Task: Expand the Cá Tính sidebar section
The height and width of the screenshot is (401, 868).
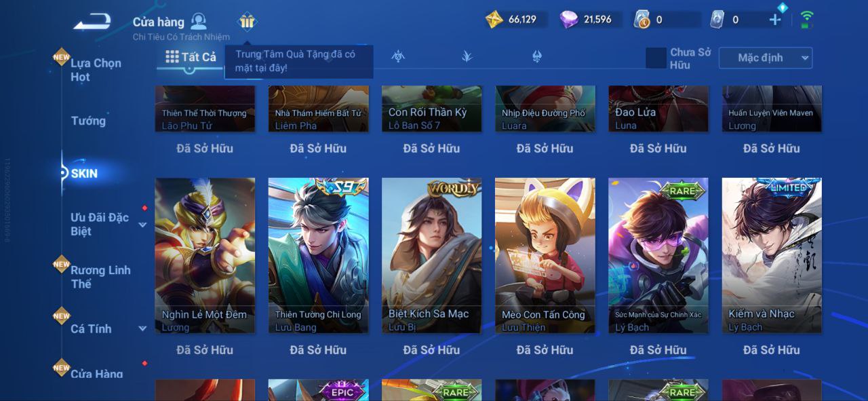Action: tap(142, 329)
